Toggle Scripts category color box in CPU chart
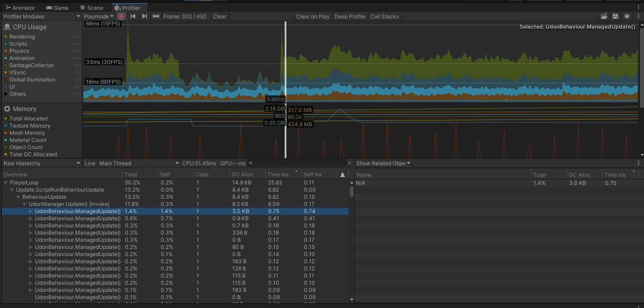 [5, 44]
